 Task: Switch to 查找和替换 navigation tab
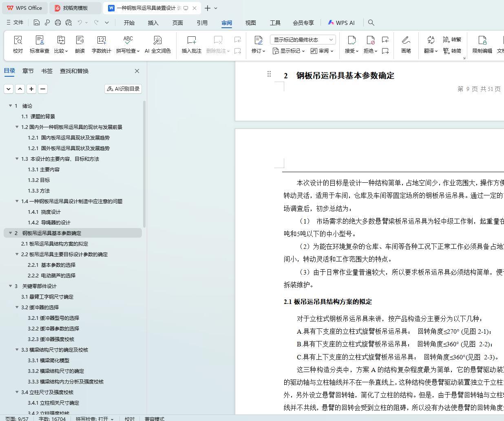[74, 71]
